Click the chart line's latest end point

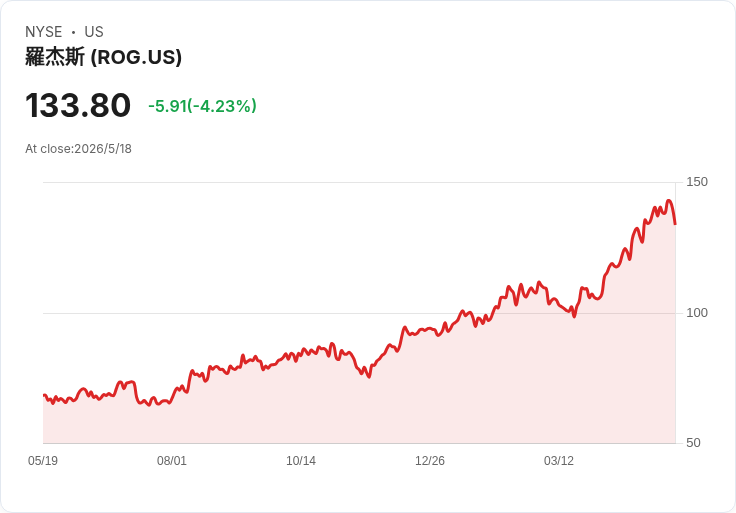coord(675,224)
